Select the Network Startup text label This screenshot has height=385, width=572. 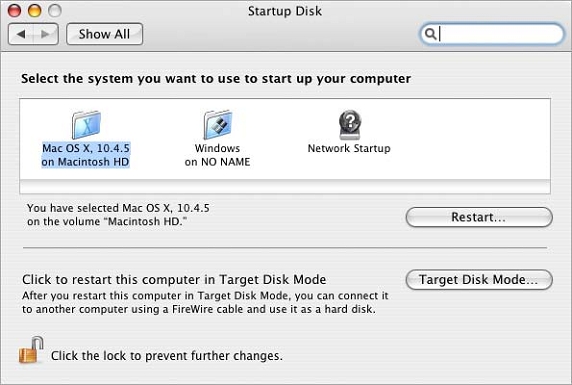coord(349,148)
